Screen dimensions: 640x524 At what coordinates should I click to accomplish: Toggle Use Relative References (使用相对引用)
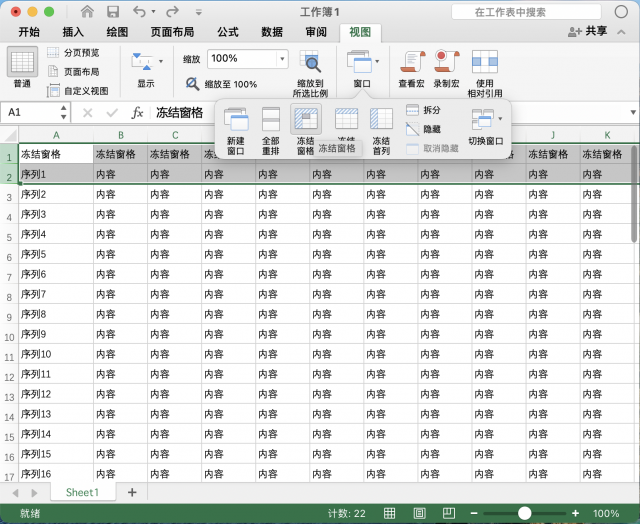[x=485, y=73]
